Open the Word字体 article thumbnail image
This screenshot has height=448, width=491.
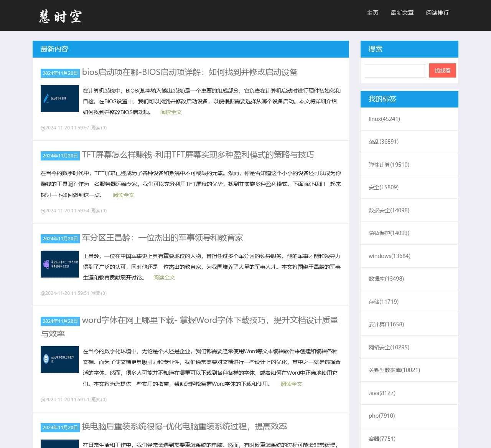60,359
